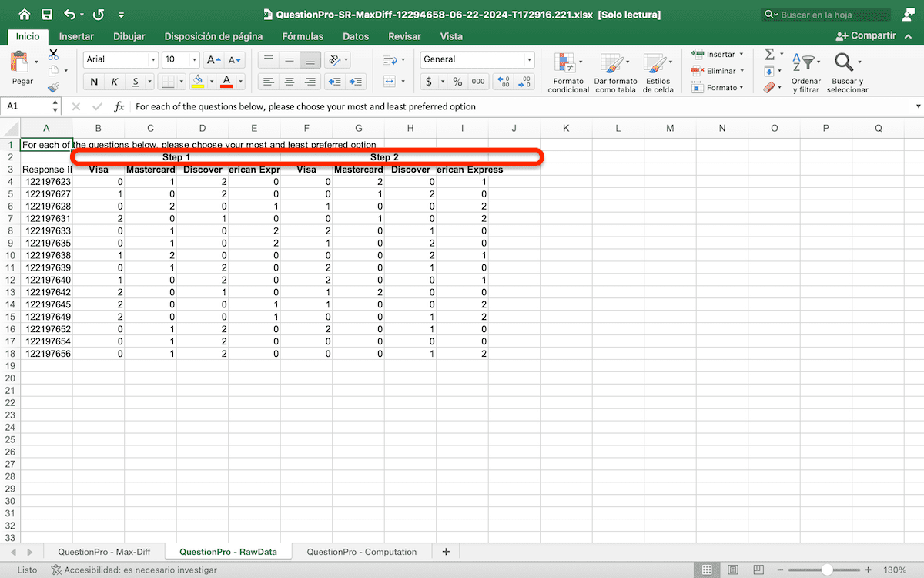Viewport: 924px width, 578px height.
Task: Expand the formula bar with right arrow
Action: coord(918,106)
